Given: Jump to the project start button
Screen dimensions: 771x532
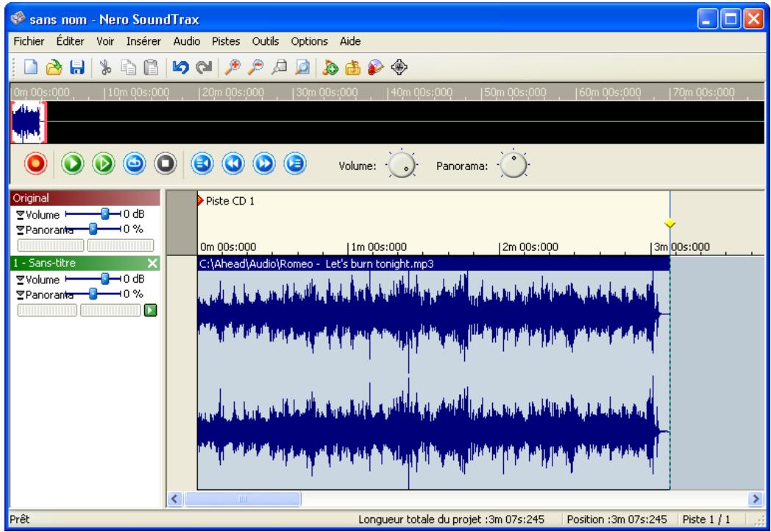Looking at the screenshot, I should click(202, 164).
